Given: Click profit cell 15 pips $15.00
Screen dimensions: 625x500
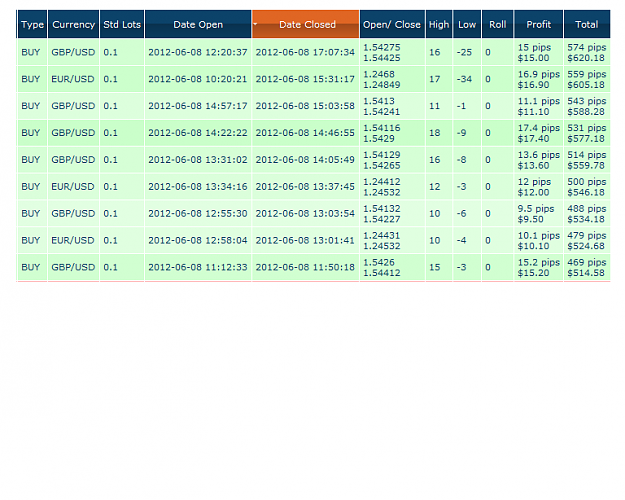Looking at the screenshot, I should [x=539, y=52].
